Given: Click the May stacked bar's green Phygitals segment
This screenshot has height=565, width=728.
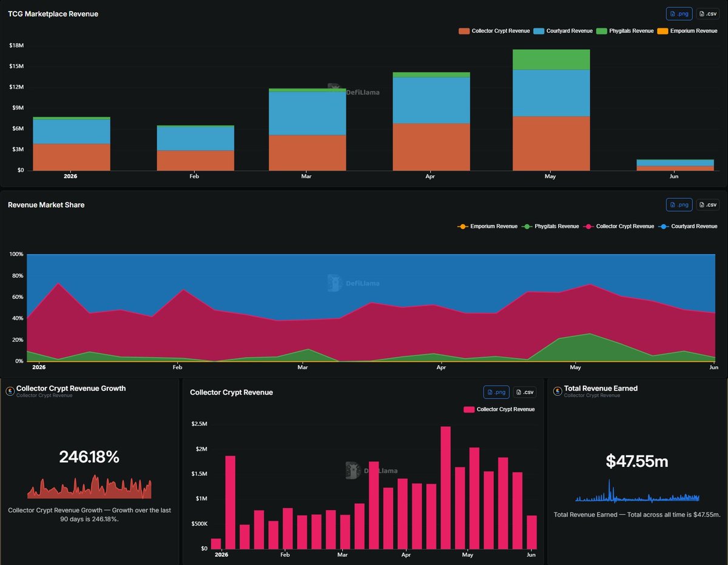Looking at the screenshot, I should [x=551, y=59].
